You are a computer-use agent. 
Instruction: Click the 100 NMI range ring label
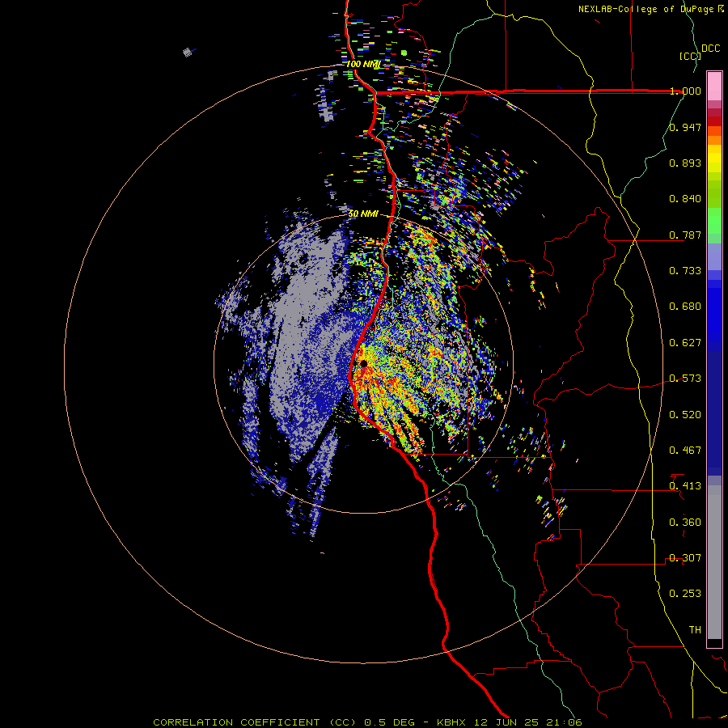coord(363,64)
